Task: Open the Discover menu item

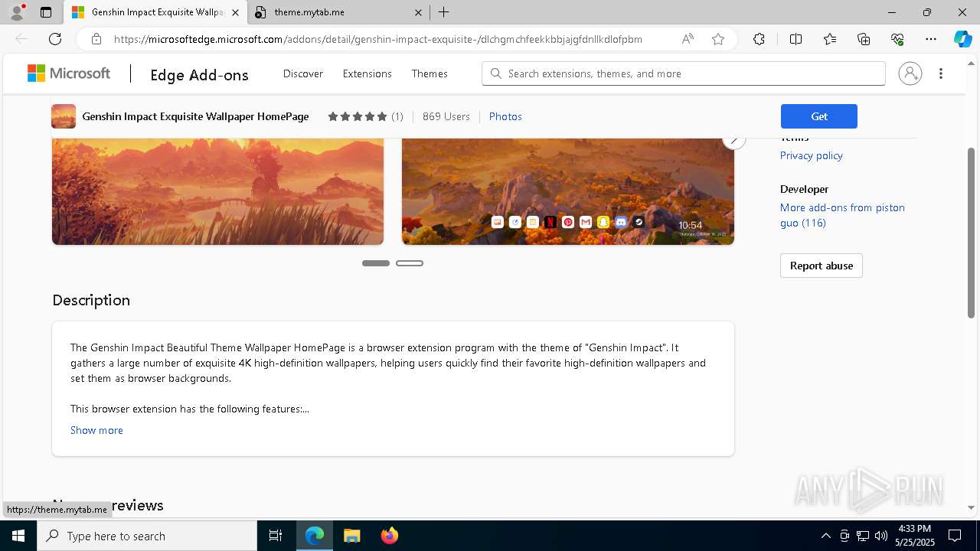Action: [303, 73]
